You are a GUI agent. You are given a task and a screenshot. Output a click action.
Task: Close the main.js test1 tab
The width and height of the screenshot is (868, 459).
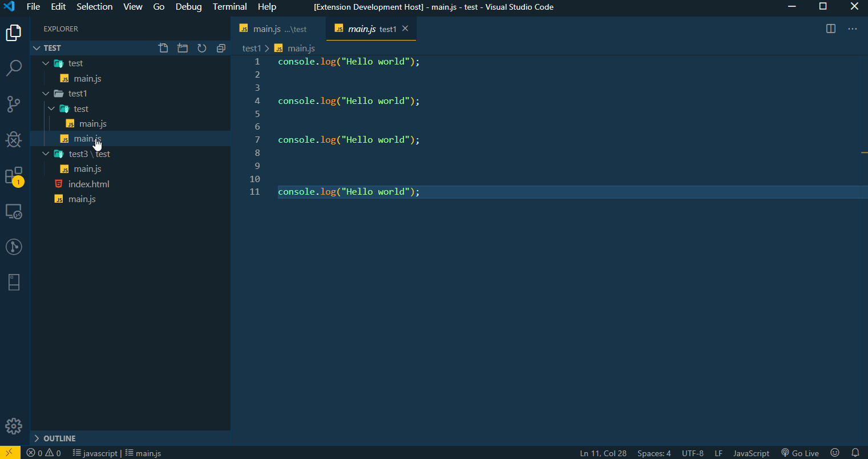[x=405, y=29]
